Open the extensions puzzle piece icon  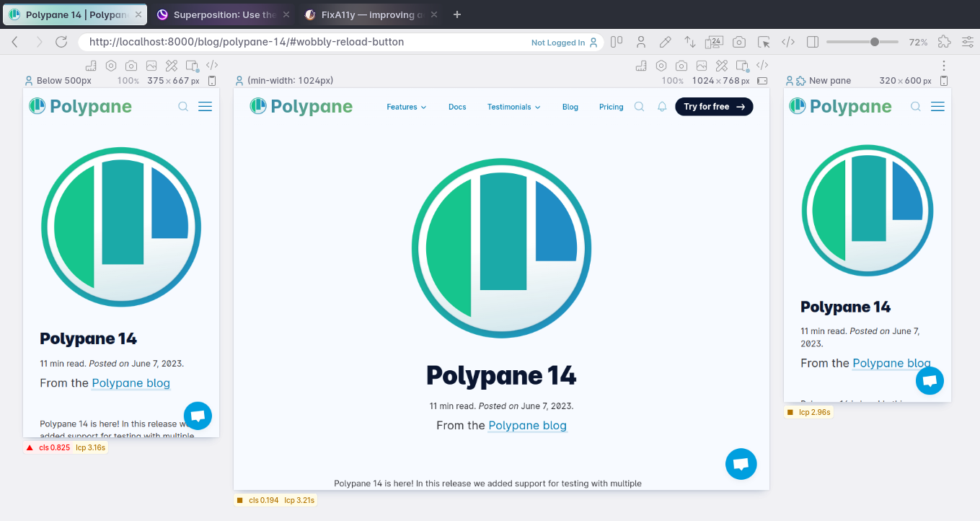[945, 42]
